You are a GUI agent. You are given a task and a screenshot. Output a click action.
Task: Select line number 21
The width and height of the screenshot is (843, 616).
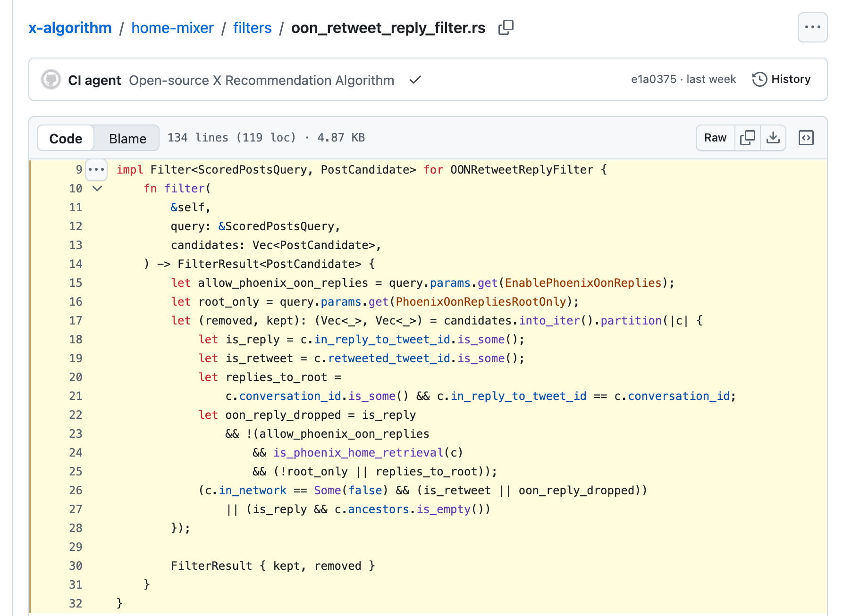76,396
